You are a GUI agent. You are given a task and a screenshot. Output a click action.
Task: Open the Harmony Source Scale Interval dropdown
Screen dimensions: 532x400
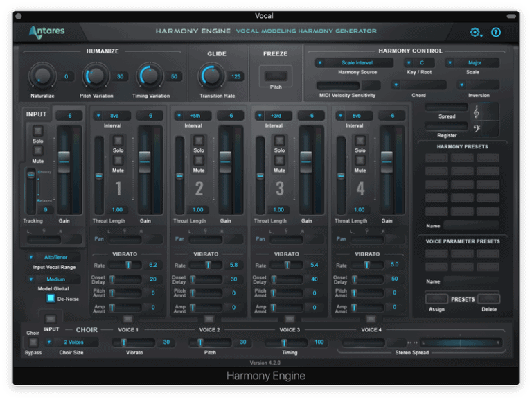[x=354, y=63]
